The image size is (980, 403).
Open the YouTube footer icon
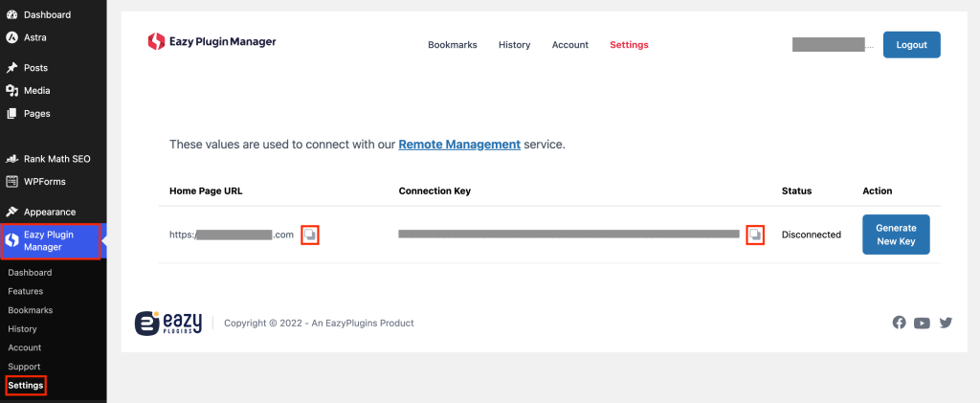tap(922, 323)
